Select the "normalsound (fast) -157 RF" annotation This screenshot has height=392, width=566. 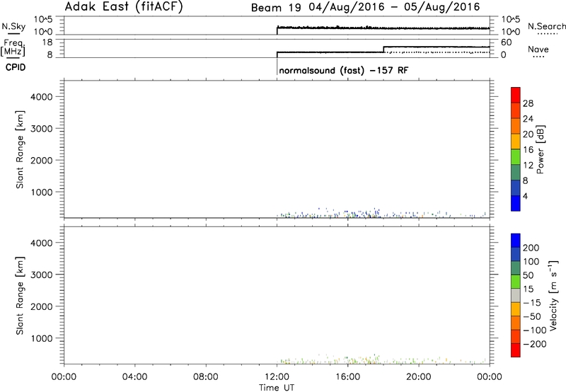click(344, 70)
